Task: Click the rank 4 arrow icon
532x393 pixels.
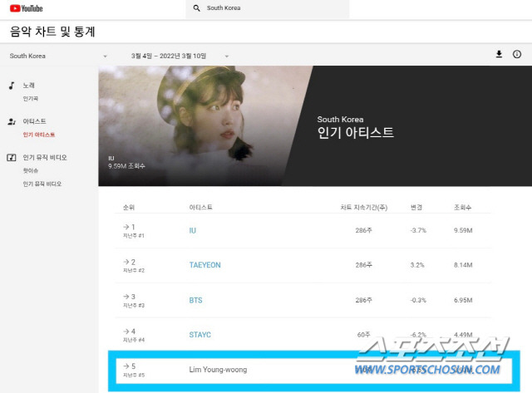Action: 126,332
